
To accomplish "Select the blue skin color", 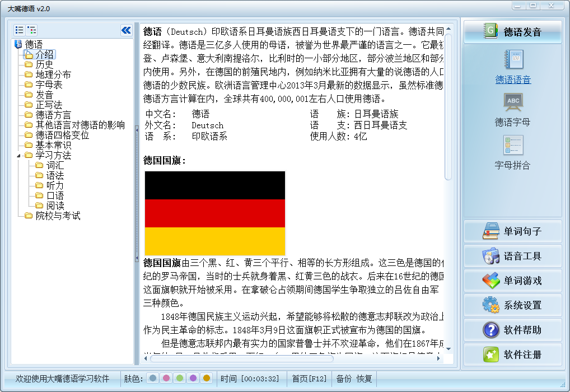I will pyautogui.click(x=153, y=379).
